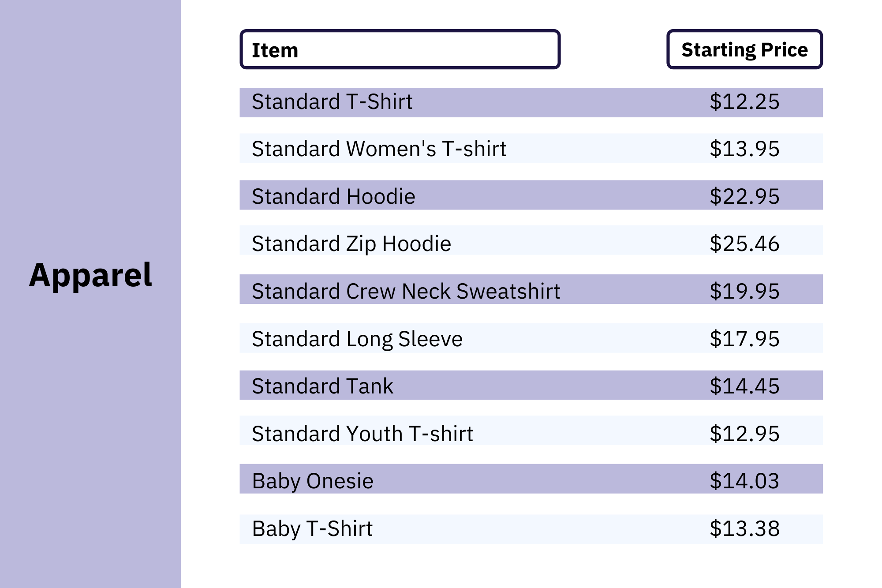Select the Standard Hoodie item name
Screen dimensions: 882x588
pos(333,197)
